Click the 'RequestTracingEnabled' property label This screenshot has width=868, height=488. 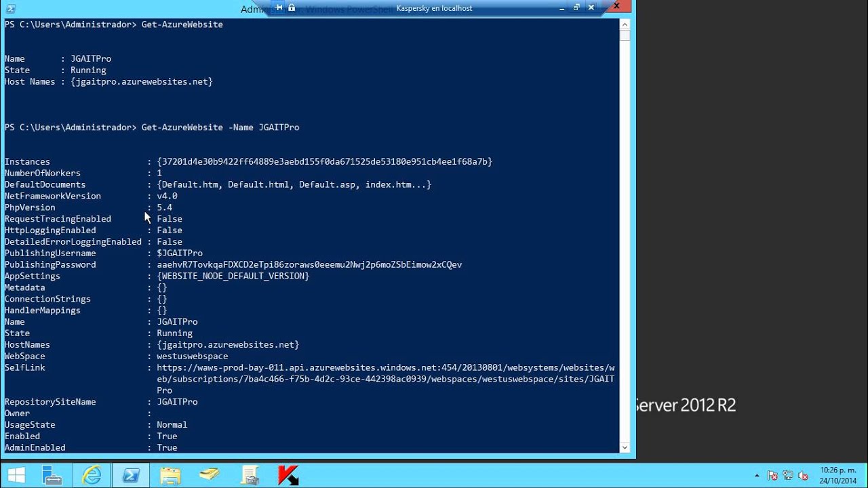tap(58, 219)
